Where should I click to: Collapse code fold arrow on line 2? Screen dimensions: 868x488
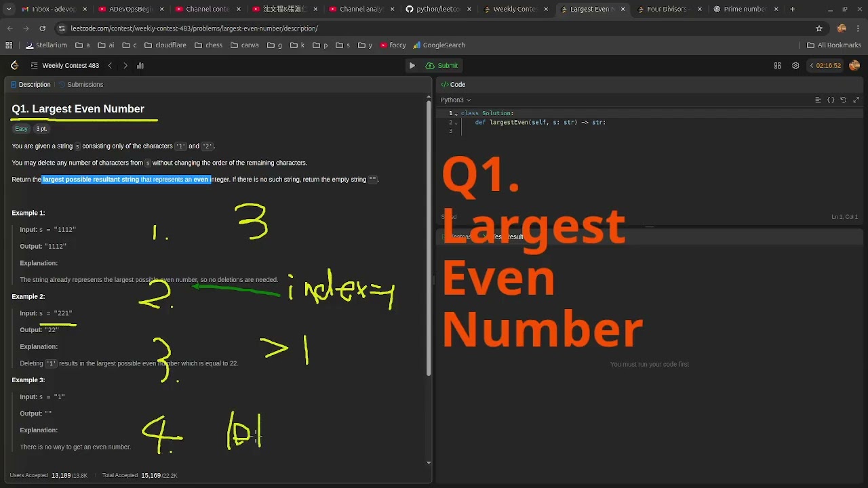(x=456, y=123)
